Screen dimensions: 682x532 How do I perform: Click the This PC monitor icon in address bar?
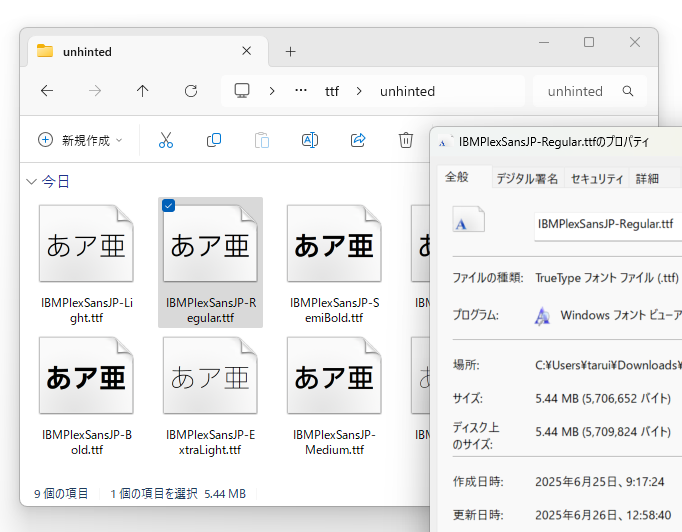[242, 90]
